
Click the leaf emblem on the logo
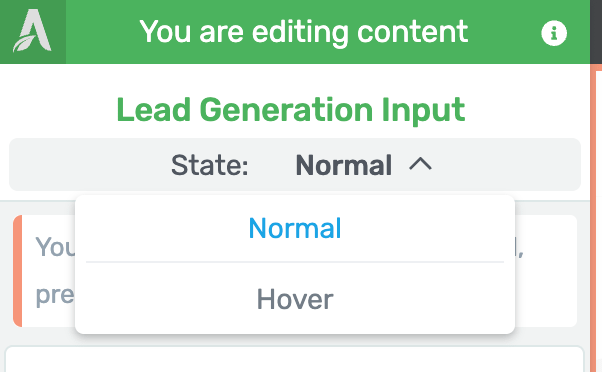24,43
